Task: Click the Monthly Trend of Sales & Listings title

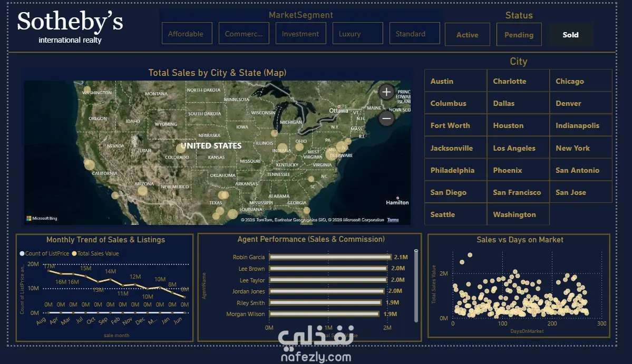Action: pyautogui.click(x=105, y=240)
